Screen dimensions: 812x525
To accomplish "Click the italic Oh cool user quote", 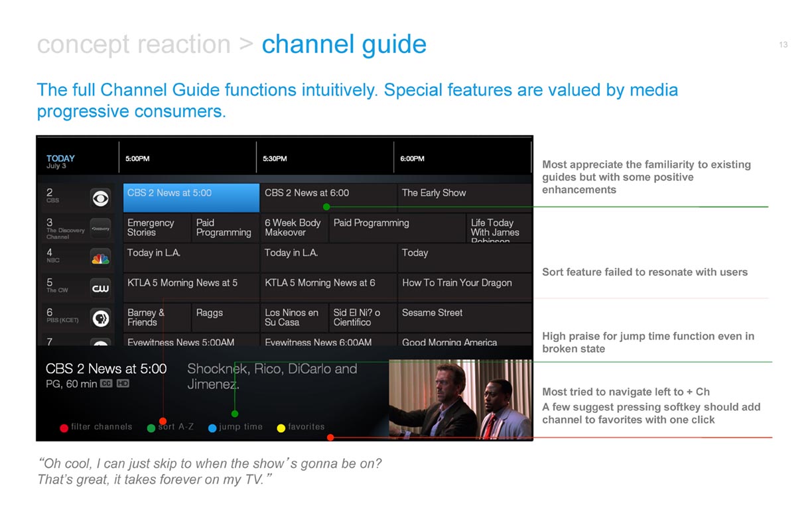I will [210, 471].
